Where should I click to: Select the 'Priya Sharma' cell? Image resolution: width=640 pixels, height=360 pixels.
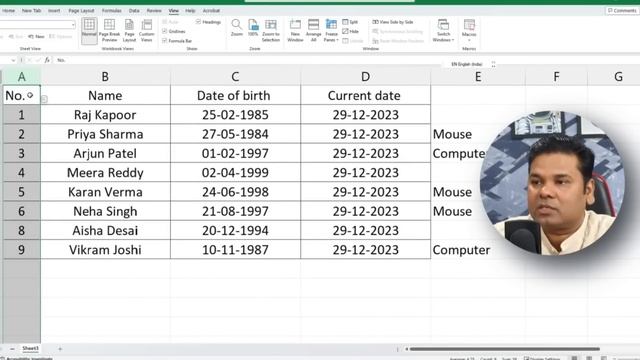point(105,134)
